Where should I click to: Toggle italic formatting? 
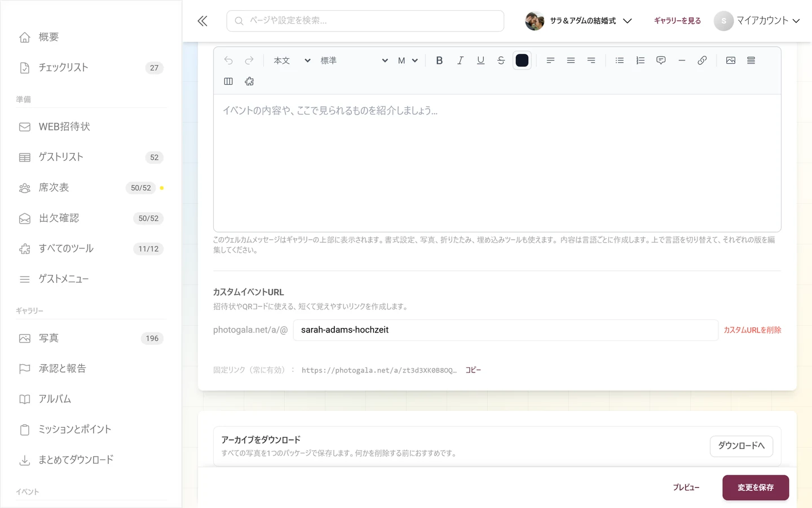click(x=460, y=60)
